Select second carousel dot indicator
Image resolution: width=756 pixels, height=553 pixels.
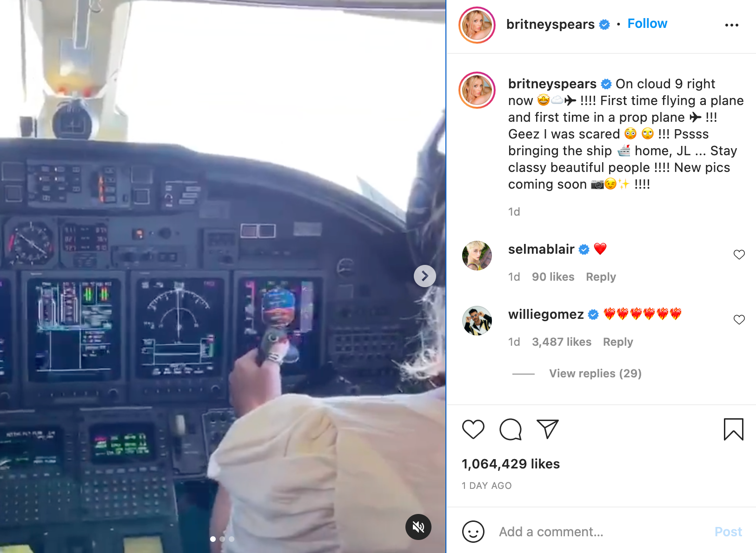pyautogui.click(x=222, y=539)
